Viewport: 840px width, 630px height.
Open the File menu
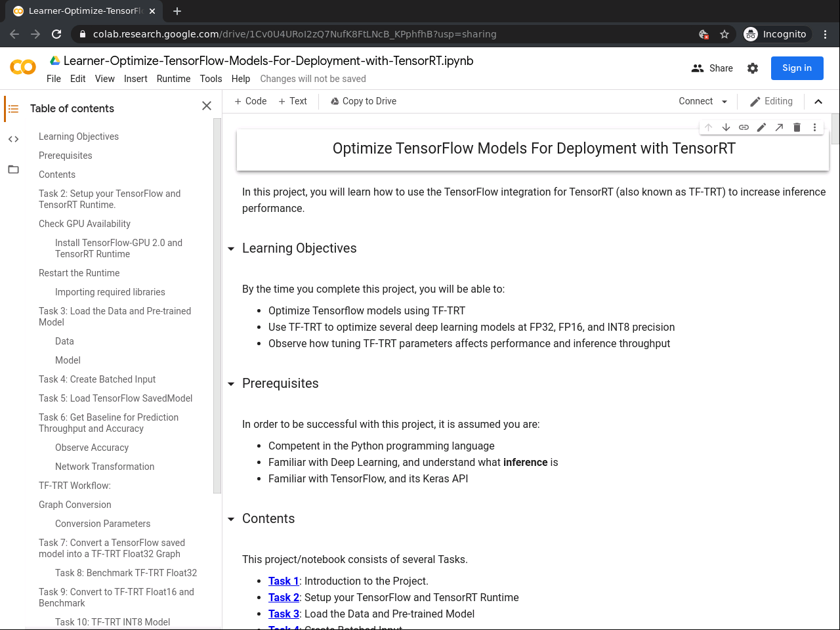(x=54, y=79)
